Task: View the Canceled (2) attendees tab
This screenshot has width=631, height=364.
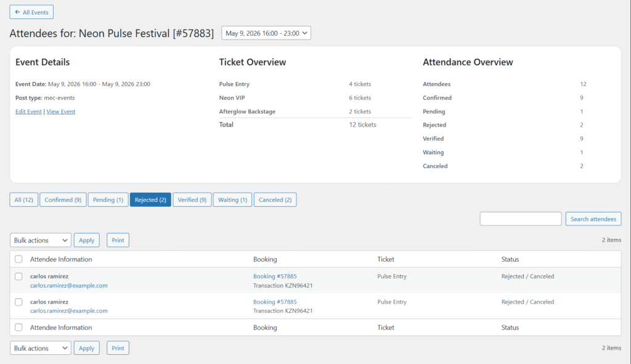Action: pyautogui.click(x=275, y=200)
